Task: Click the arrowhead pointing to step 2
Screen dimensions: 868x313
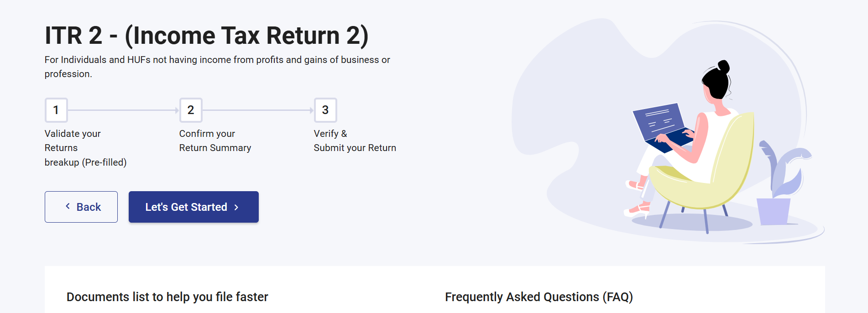Action: tap(177, 110)
